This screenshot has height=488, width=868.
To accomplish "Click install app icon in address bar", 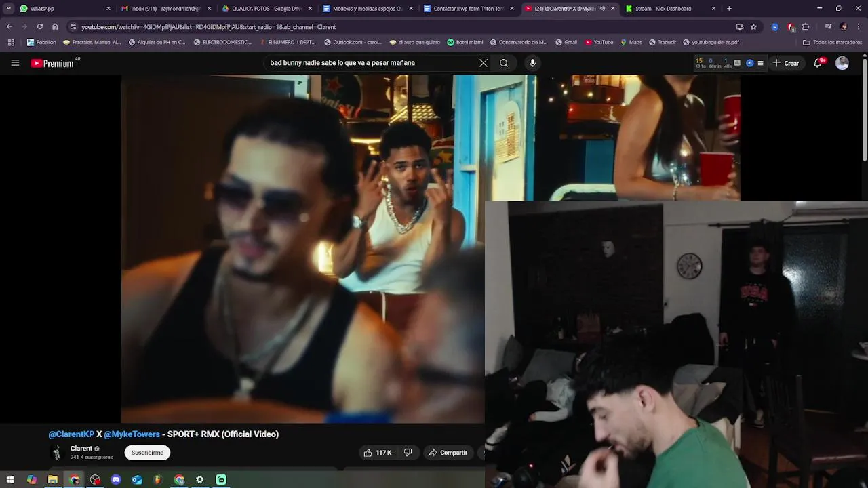I will tap(740, 27).
